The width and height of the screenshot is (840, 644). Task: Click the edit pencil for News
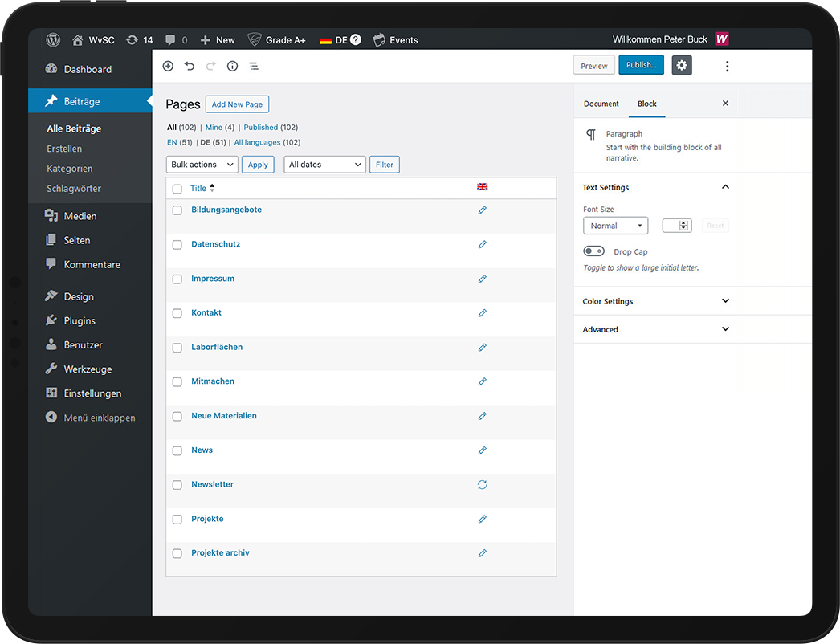(482, 450)
